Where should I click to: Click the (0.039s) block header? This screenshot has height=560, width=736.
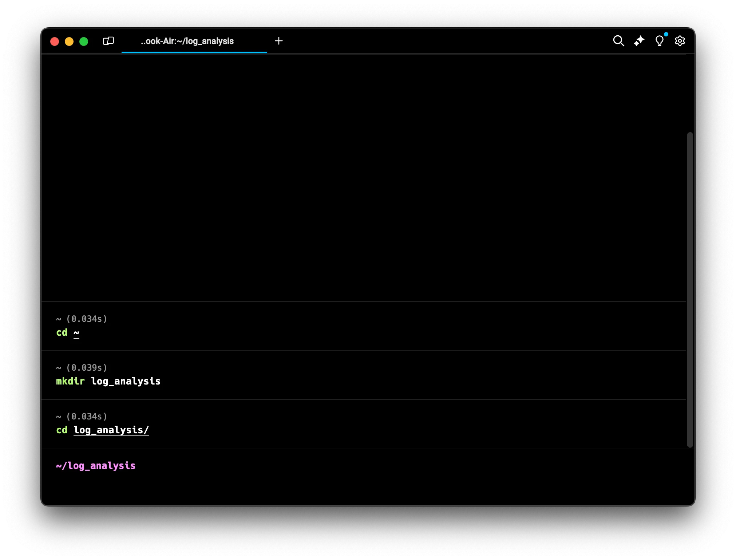pyautogui.click(x=87, y=367)
